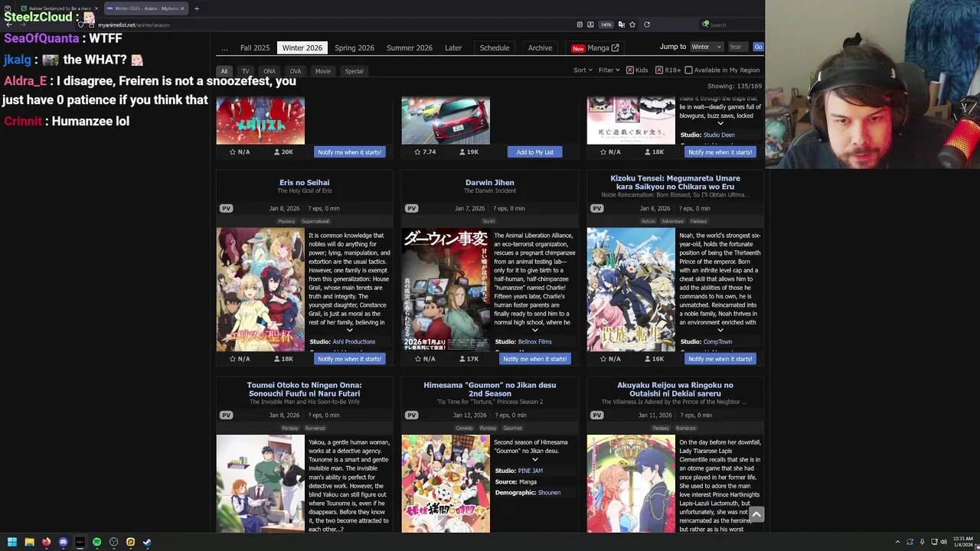The width and height of the screenshot is (980, 551).
Task: Click the Go button beside Year field
Action: 758,47
